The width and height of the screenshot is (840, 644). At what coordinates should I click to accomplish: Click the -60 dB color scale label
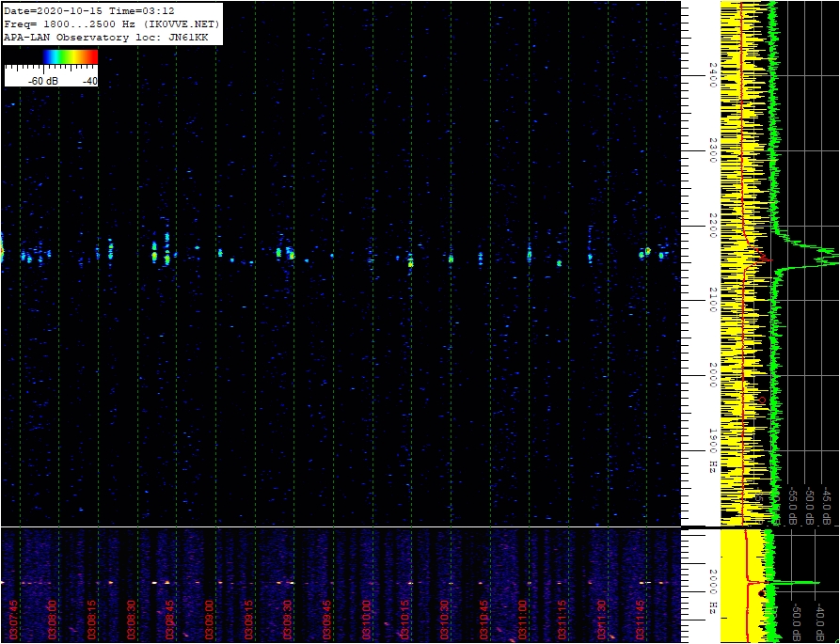click(44, 82)
